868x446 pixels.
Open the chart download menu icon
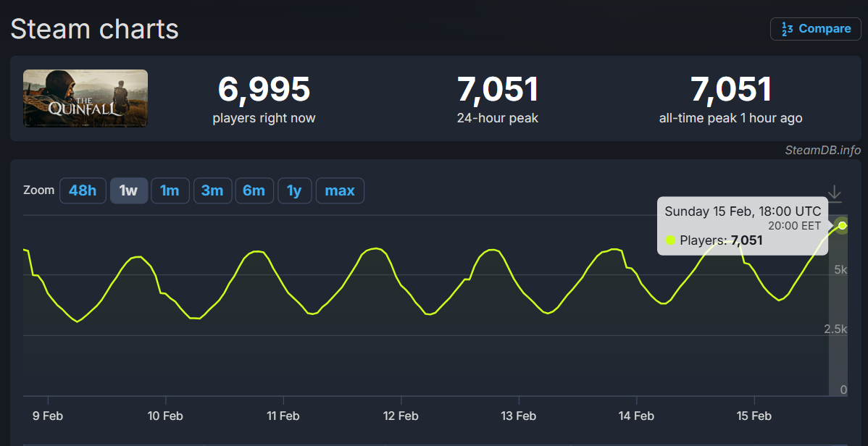point(835,193)
